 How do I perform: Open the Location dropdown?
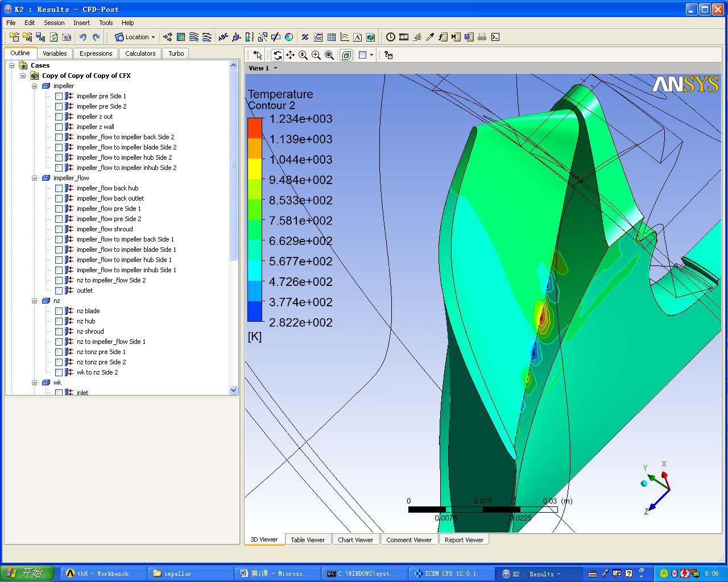click(135, 37)
